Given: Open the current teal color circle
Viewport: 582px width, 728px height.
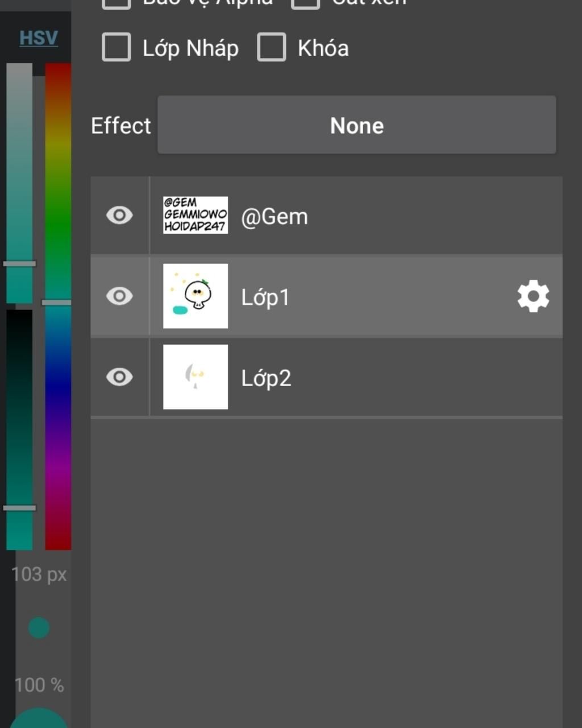Looking at the screenshot, I should pos(39,719).
